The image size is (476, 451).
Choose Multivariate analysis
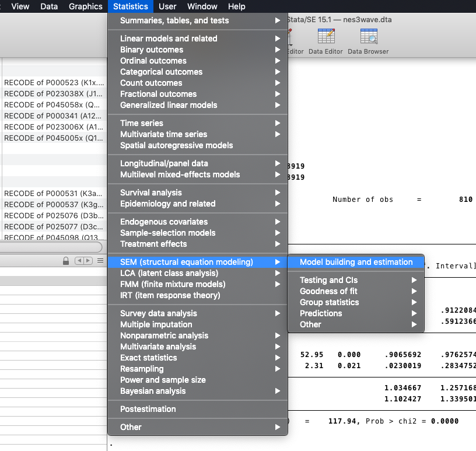pos(198,347)
